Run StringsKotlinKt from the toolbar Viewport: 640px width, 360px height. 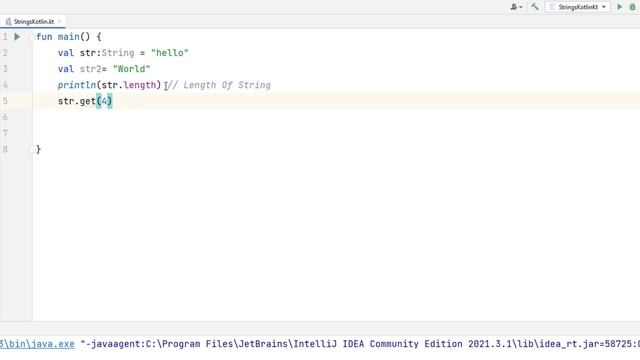pos(620,7)
